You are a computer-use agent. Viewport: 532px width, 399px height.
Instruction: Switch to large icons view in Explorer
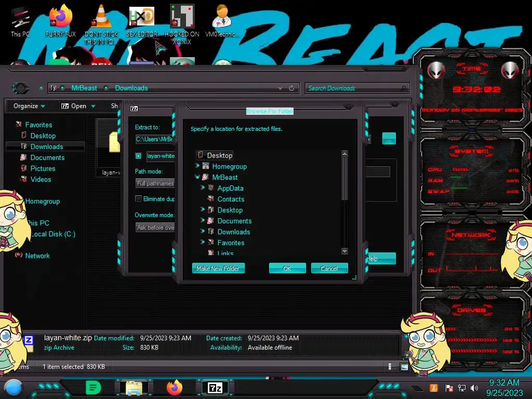pyautogui.click(x=404, y=367)
